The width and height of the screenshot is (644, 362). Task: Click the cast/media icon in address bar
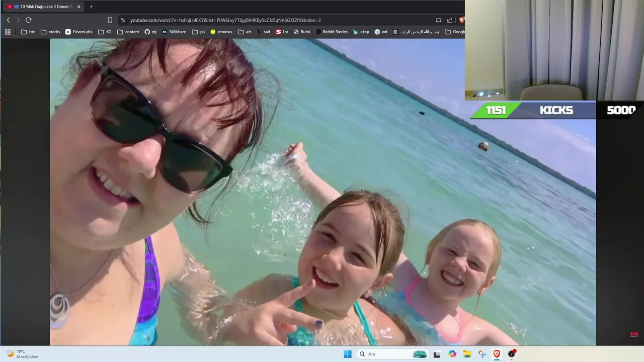(x=438, y=20)
